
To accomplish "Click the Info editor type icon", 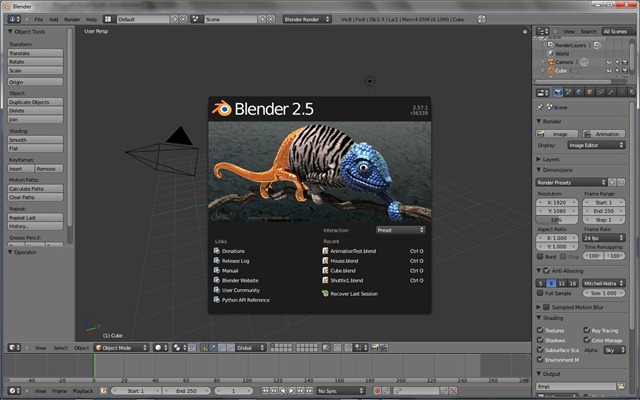I will 14,19.
